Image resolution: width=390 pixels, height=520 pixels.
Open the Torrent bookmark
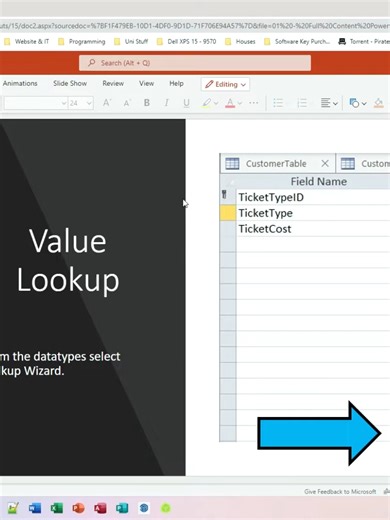click(364, 42)
